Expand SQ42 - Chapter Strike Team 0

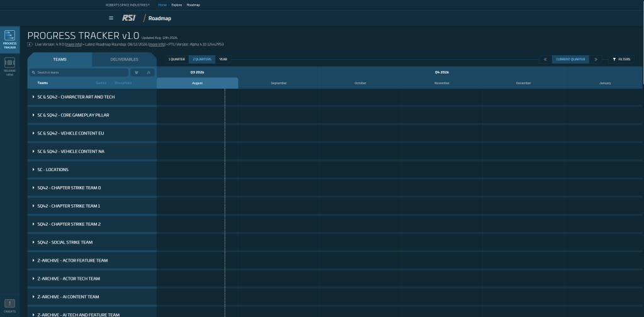92,188
